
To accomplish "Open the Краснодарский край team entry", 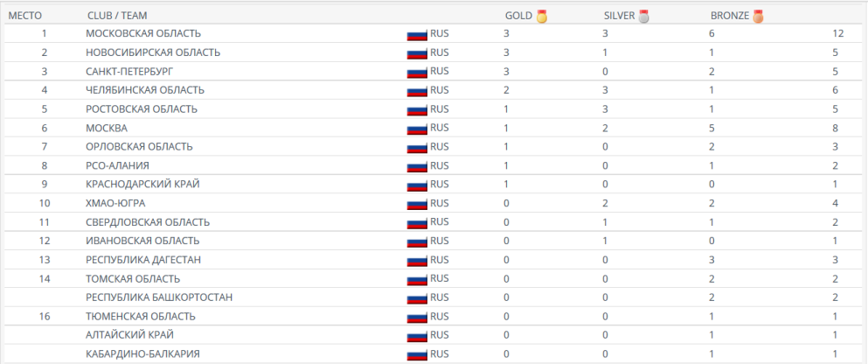I will 143,185.
